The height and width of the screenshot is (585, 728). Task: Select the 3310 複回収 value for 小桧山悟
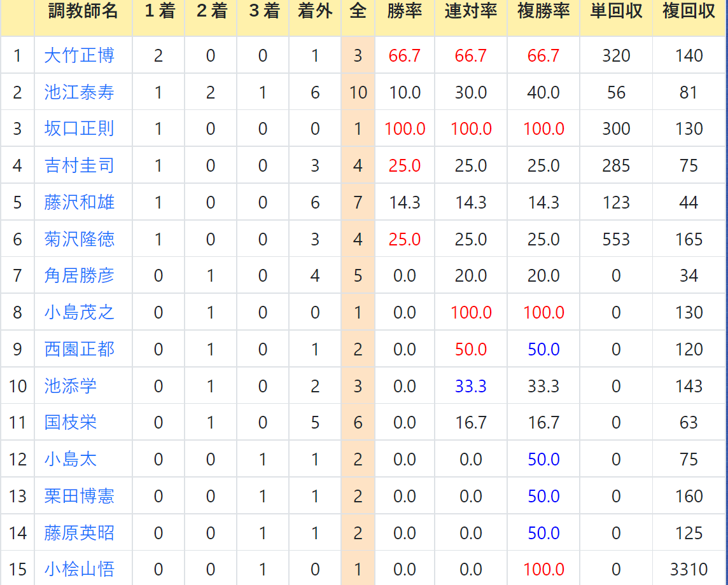coord(689,569)
